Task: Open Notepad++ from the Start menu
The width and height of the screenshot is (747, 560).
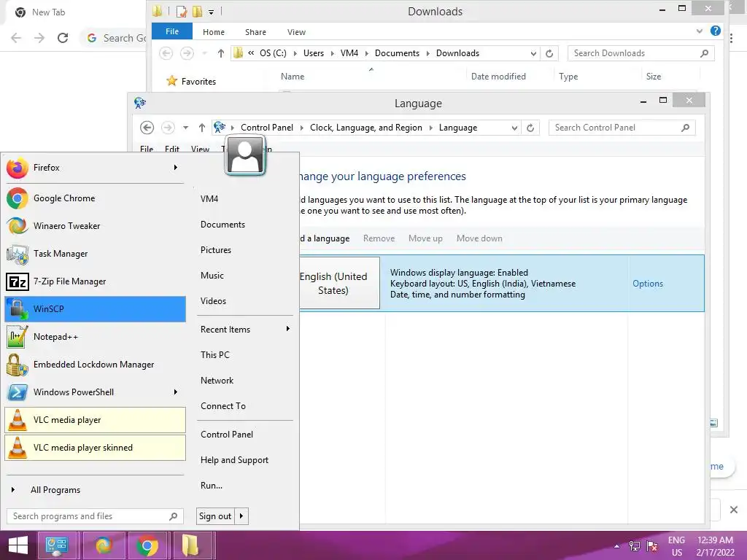Action: [95, 337]
